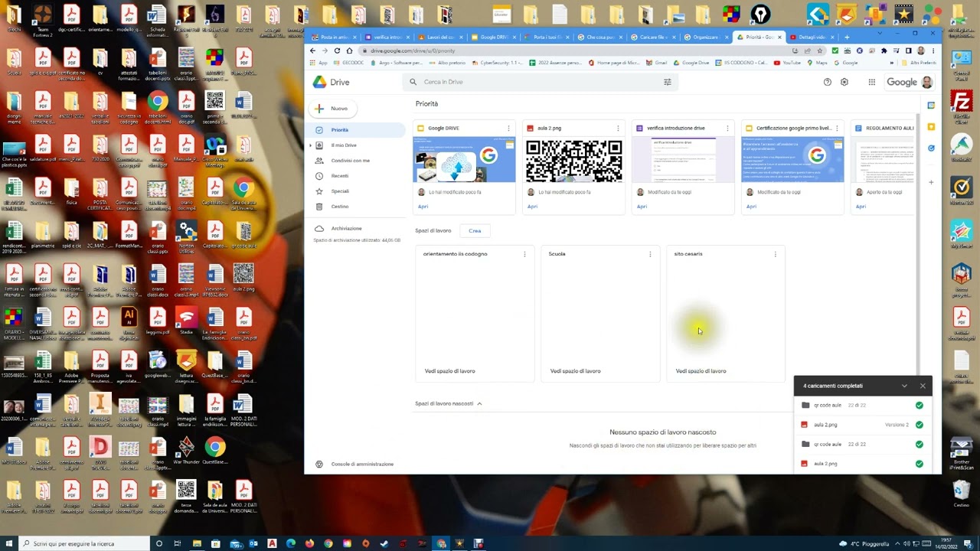The image size is (980, 551).
Task: Click Apri under Google DRIVE card
Action: click(x=423, y=207)
